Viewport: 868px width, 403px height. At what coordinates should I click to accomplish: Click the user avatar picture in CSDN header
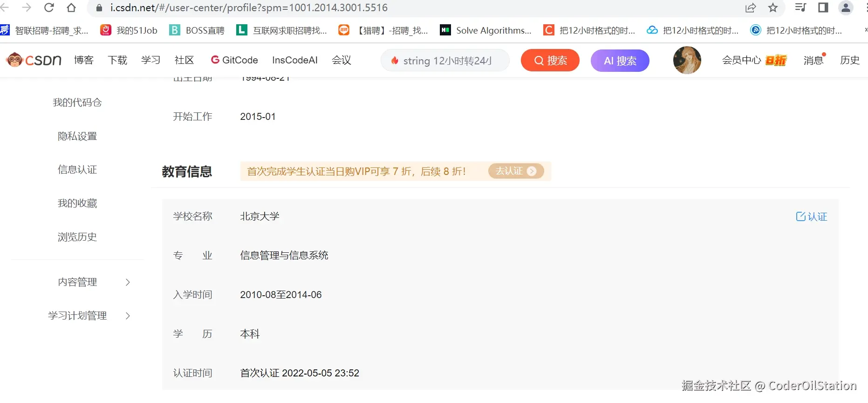click(x=687, y=60)
